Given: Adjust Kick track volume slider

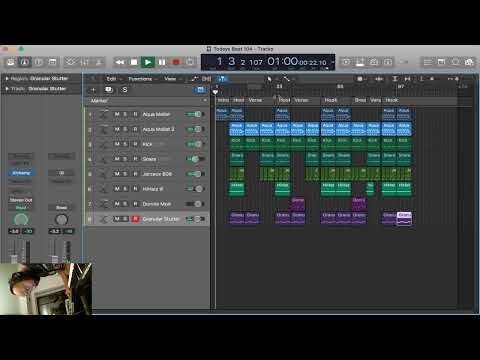Looking at the screenshot, I should coord(195,144).
